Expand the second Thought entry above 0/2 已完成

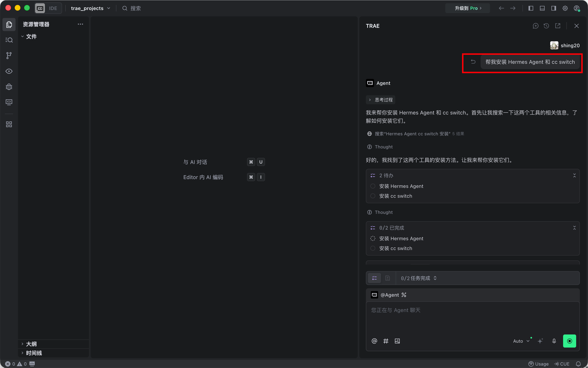point(380,212)
